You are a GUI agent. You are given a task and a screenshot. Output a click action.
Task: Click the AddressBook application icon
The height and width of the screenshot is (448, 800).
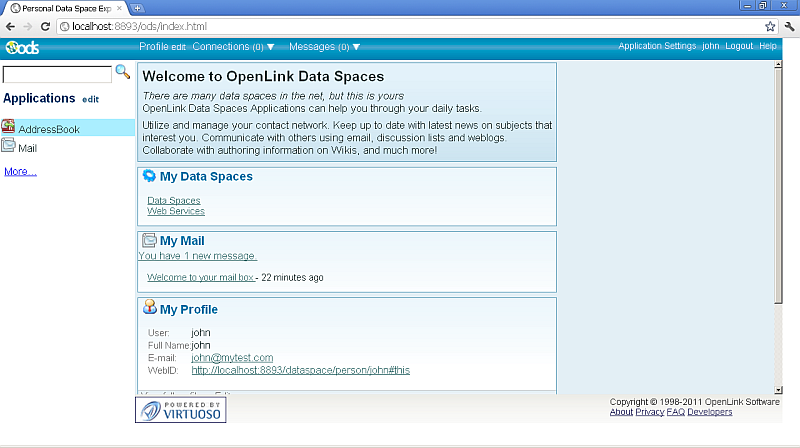tap(8, 127)
